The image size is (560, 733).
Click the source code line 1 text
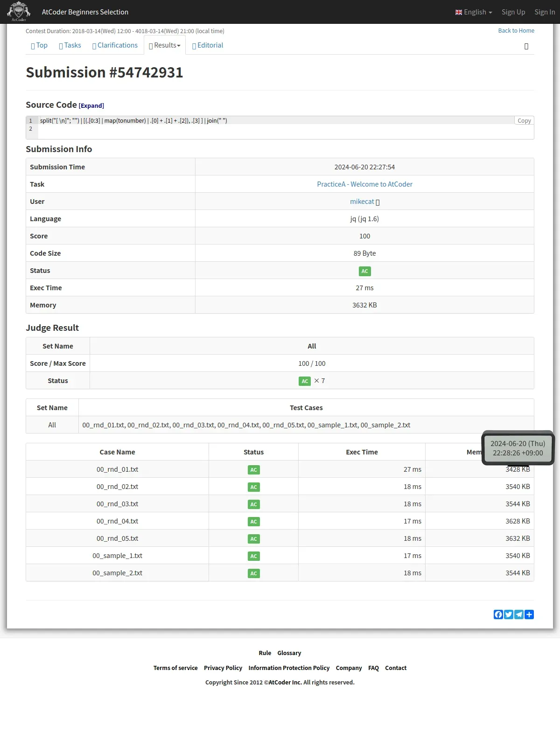[x=133, y=121]
